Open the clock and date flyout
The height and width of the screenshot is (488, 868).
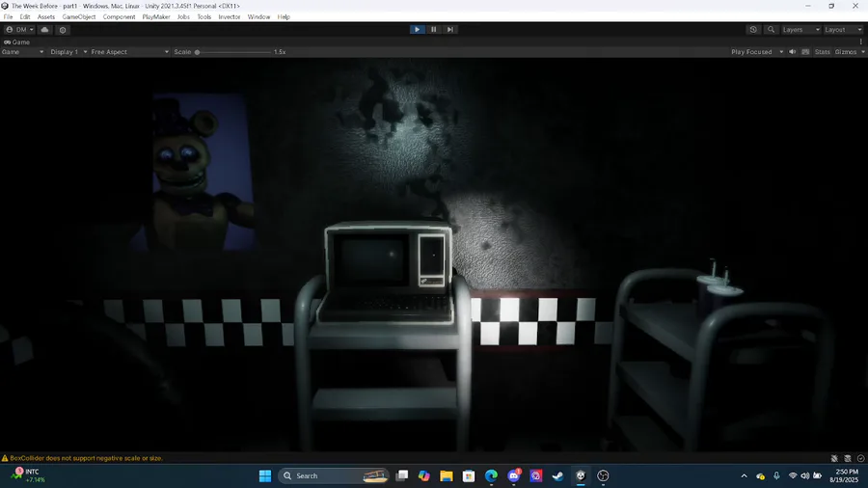[x=844, y=475]
